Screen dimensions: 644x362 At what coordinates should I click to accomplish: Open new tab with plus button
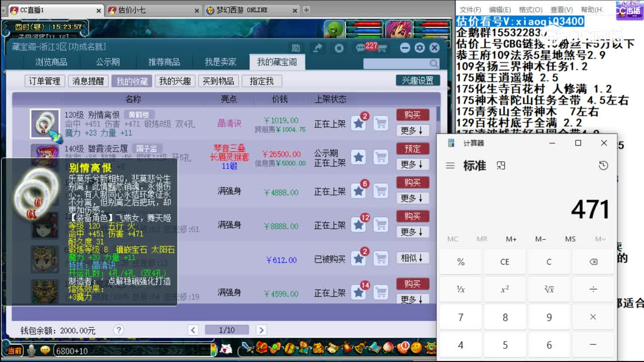click(306, 10)
